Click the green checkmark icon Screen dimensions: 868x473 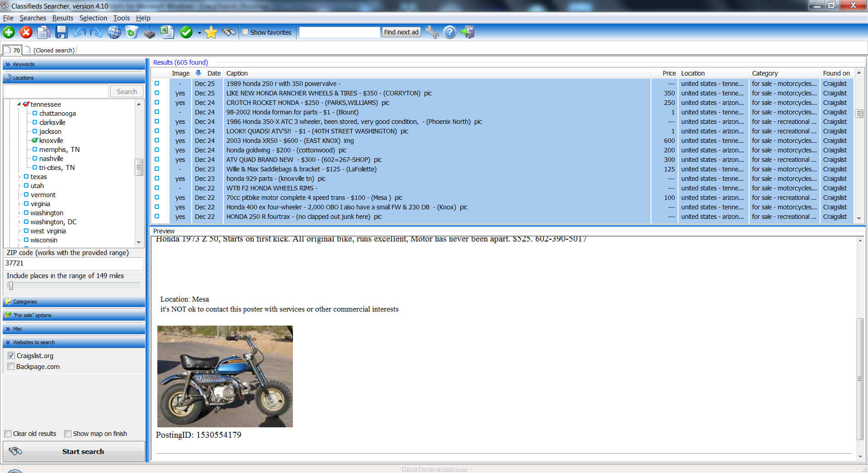[x=186, y=32]
